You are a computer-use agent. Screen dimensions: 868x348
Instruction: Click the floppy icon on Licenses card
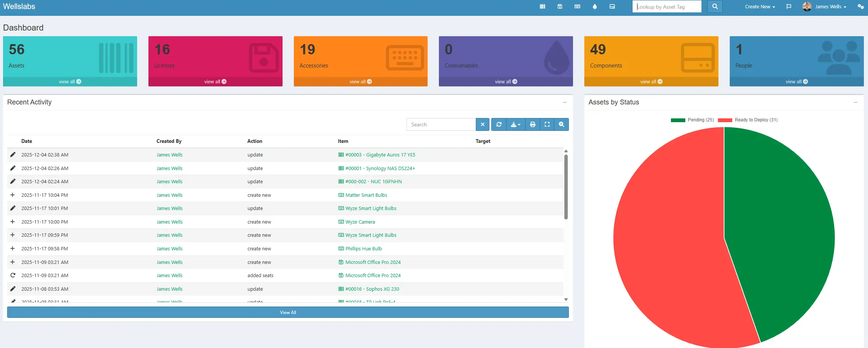click(x=264, y=58)
